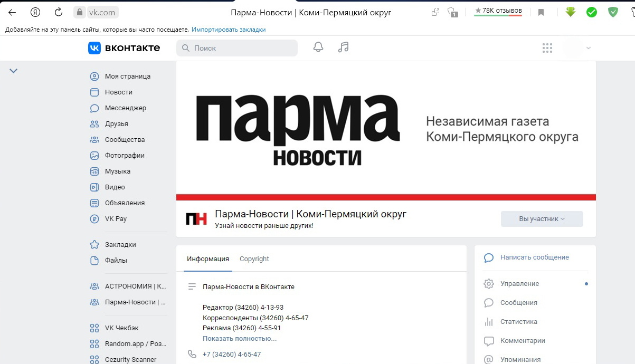Click the Files icon in sidebar
This screenshot has width=635, height=364.
click(x=94, y=261)
